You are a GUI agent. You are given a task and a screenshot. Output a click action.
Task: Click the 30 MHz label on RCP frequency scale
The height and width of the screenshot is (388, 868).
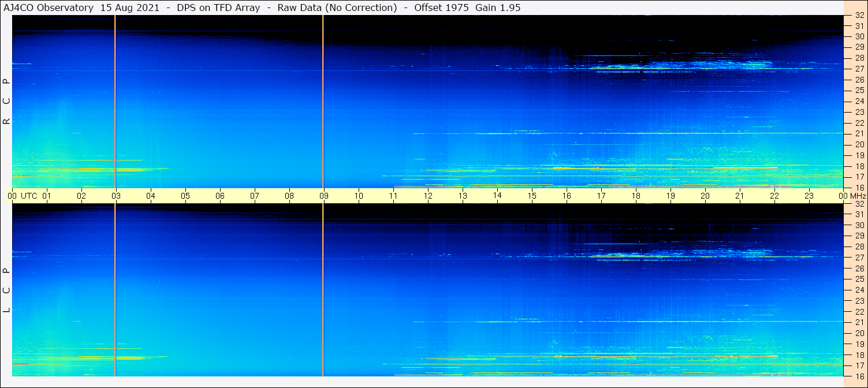pos(859,36)
